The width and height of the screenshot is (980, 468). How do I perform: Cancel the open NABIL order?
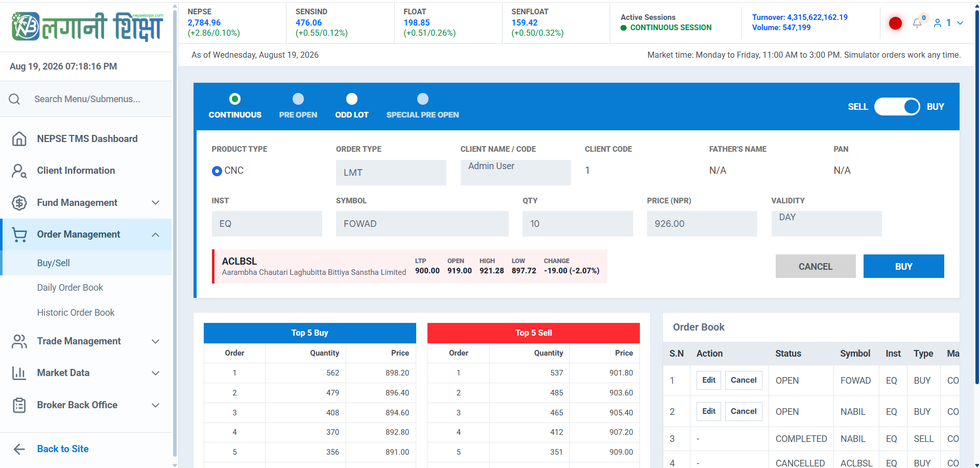[x=744, y=411]
